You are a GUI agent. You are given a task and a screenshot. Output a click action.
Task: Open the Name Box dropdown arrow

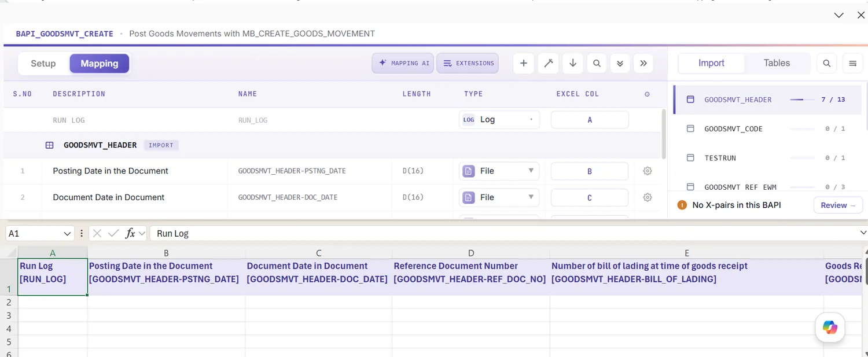pyautogui.click(x=67, y=234)
